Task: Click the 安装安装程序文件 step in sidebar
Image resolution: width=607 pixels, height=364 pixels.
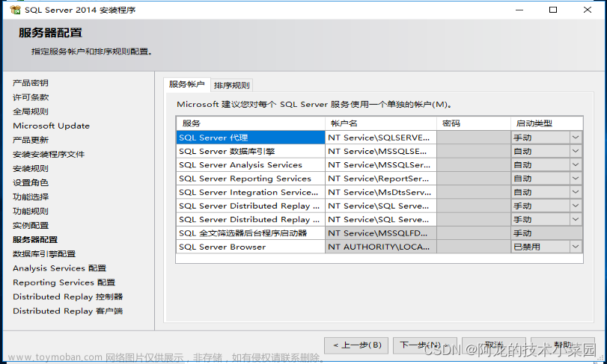Action: 49,154
